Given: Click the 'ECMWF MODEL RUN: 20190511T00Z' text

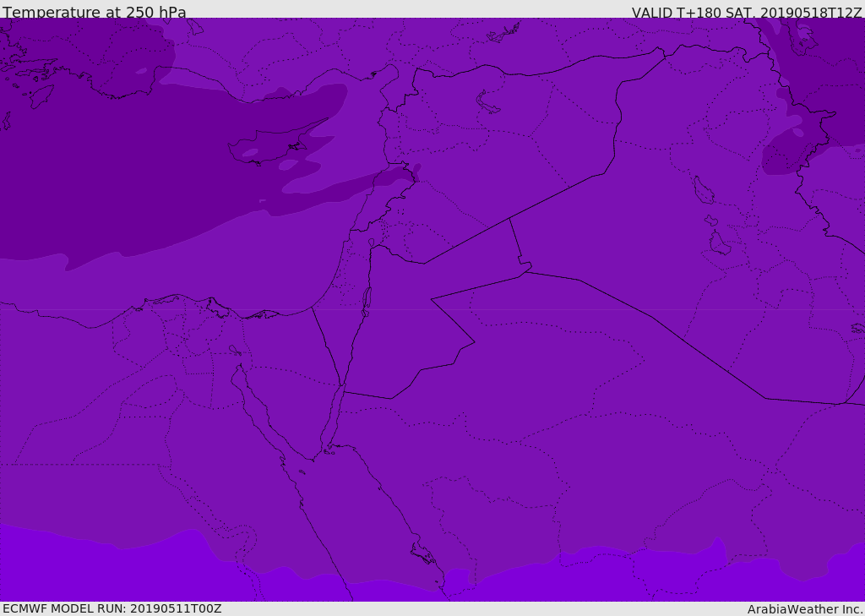Looking at the screenshot, I should click(x=112, y=608).
